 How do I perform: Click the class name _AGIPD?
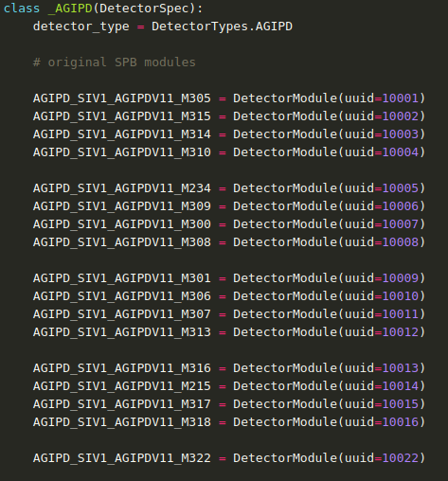[x=70, y=9]
